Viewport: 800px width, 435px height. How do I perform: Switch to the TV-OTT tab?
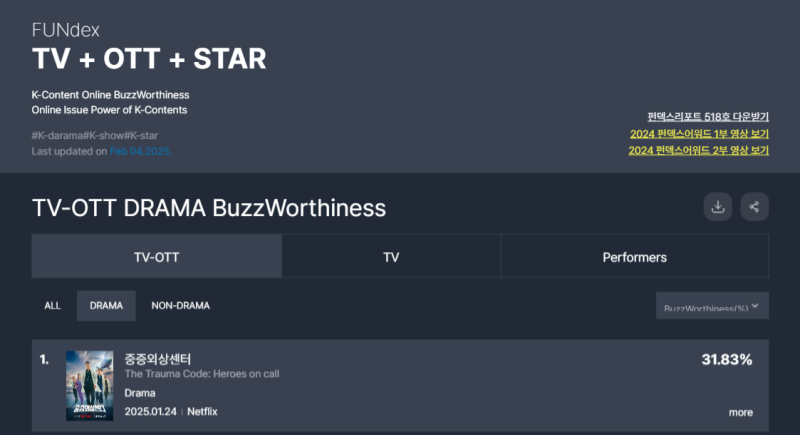[157, 257]
